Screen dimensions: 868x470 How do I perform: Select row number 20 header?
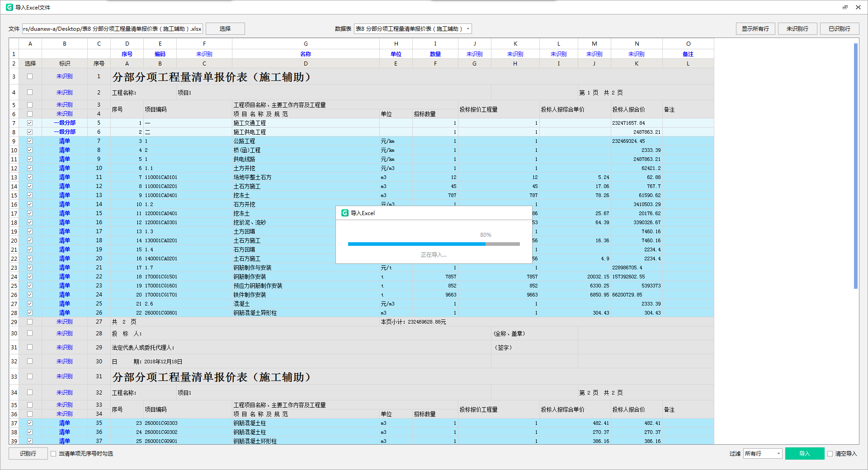click(14, 240)
